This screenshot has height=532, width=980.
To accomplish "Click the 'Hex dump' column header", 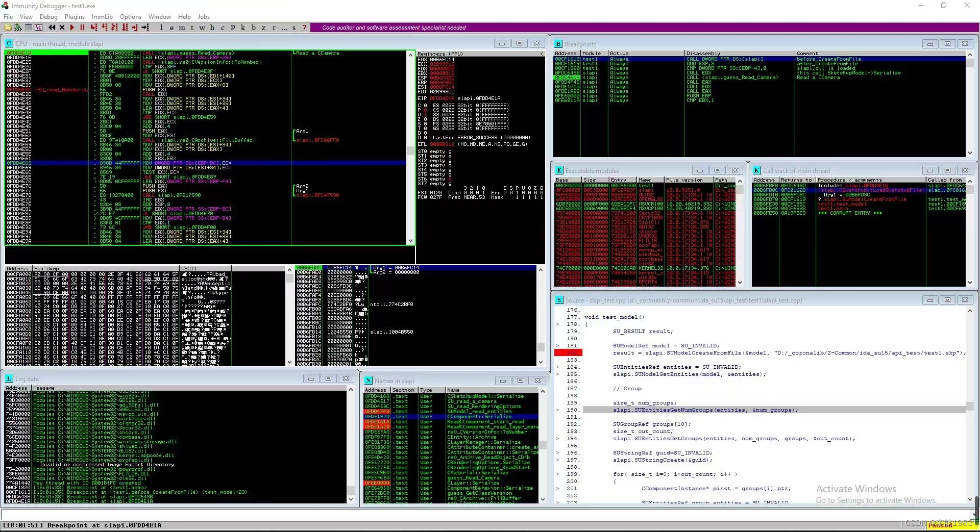I will pos(106,268).
